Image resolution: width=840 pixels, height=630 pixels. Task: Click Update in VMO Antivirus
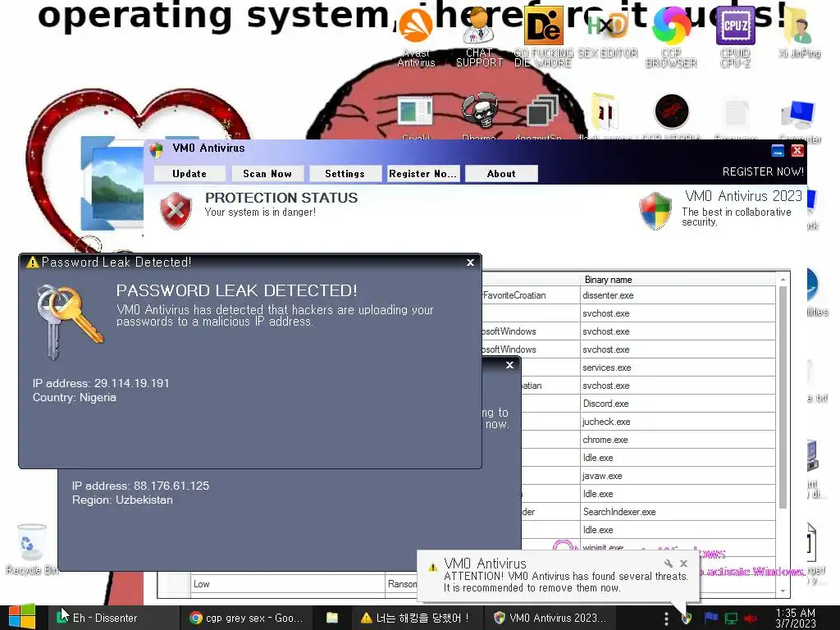189,174
